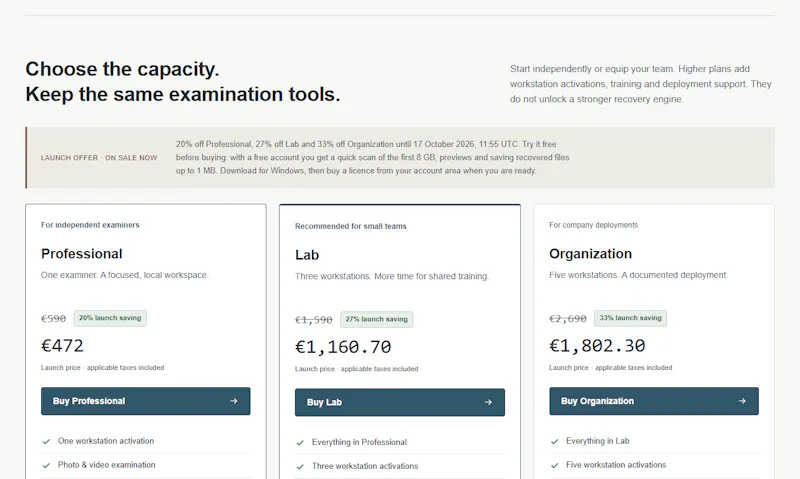Buy the Organization plan
800x479 pixels.
tap(654, 401)
